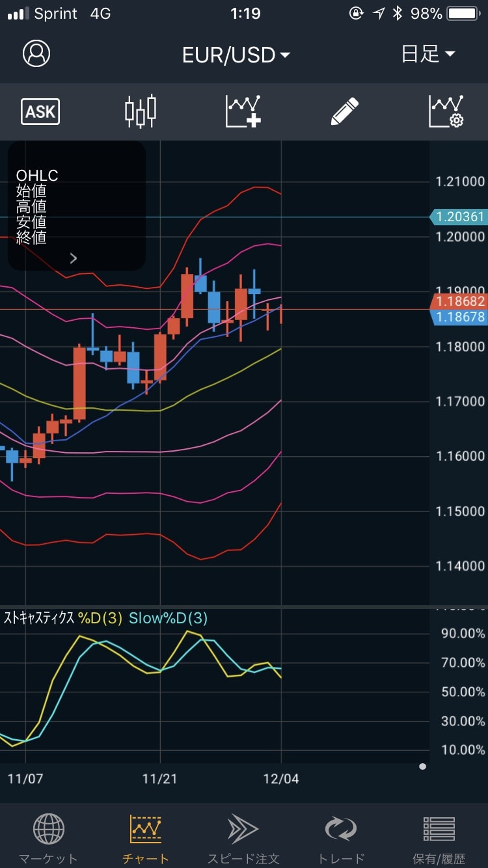Click the 1.21000 price axis label

click(460, 182)
